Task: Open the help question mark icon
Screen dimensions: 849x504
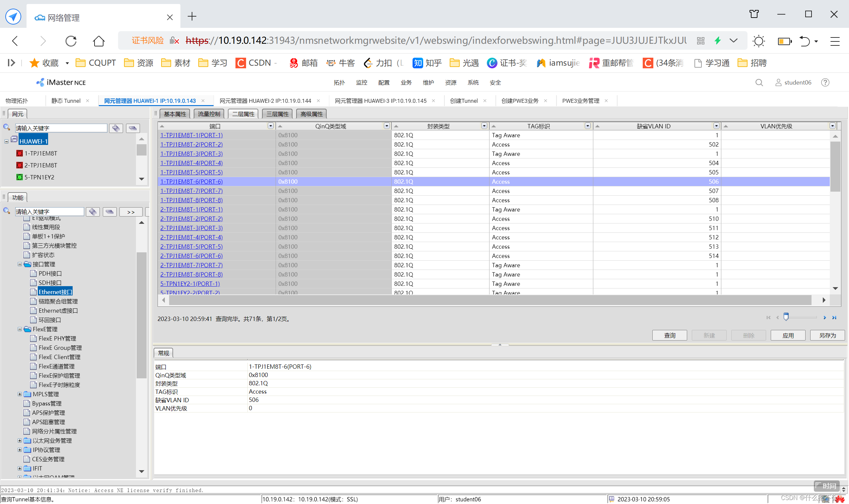Action: pos(825,83)
